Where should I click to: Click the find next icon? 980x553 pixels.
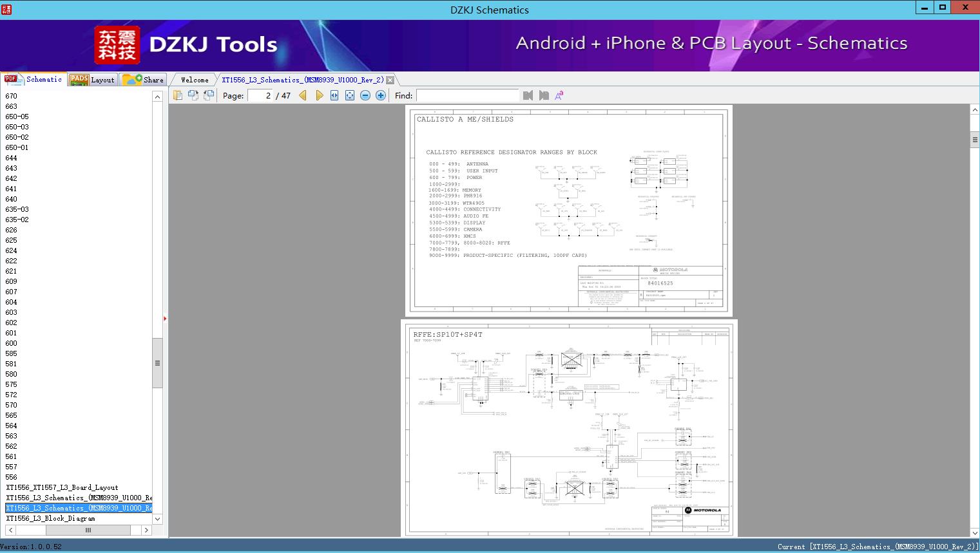click(544, 95)
